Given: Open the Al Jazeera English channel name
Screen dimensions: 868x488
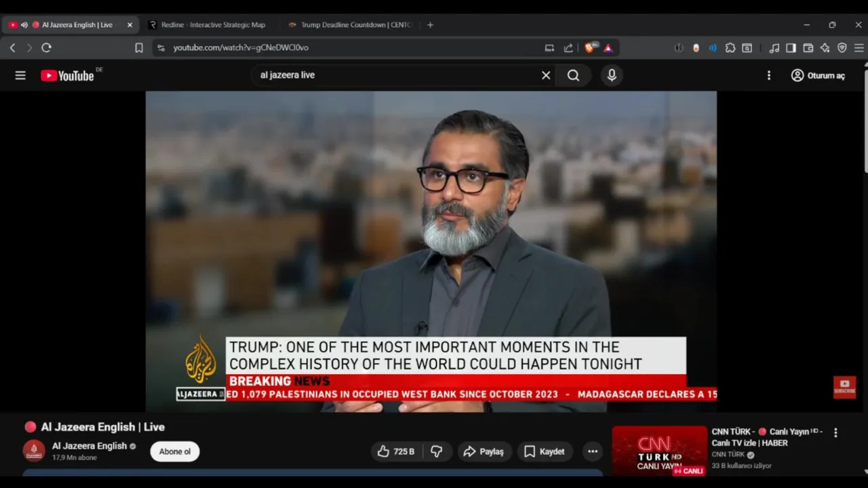Looking at the screenshot, I should (90, 446).
